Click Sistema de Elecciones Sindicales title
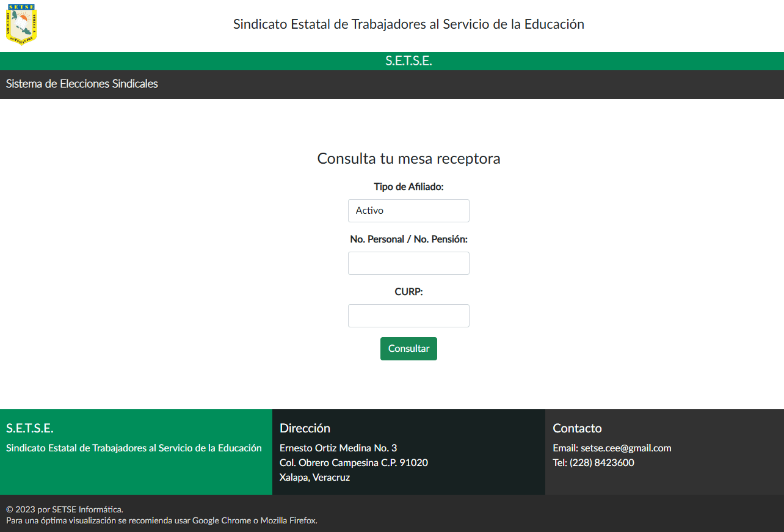 (82, 84)
